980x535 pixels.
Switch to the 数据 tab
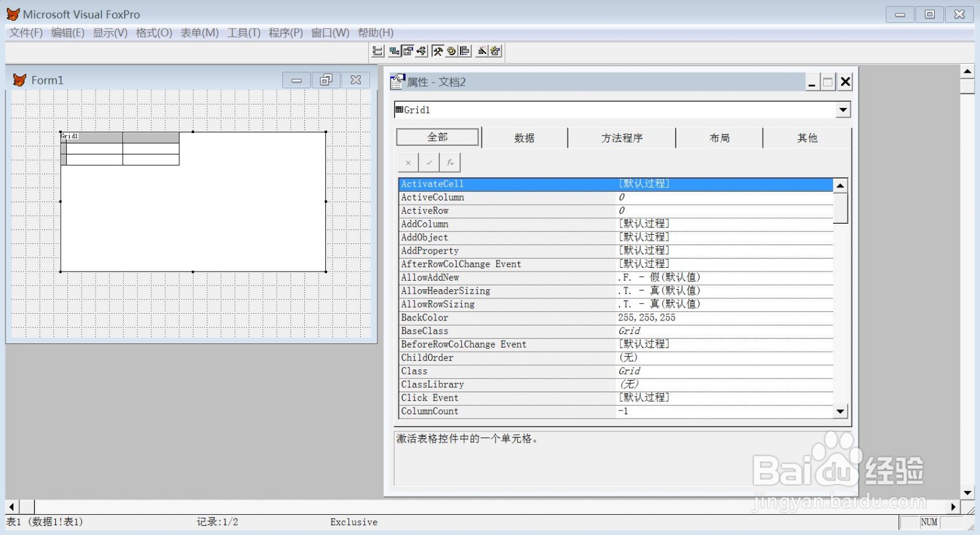(524, 138)
